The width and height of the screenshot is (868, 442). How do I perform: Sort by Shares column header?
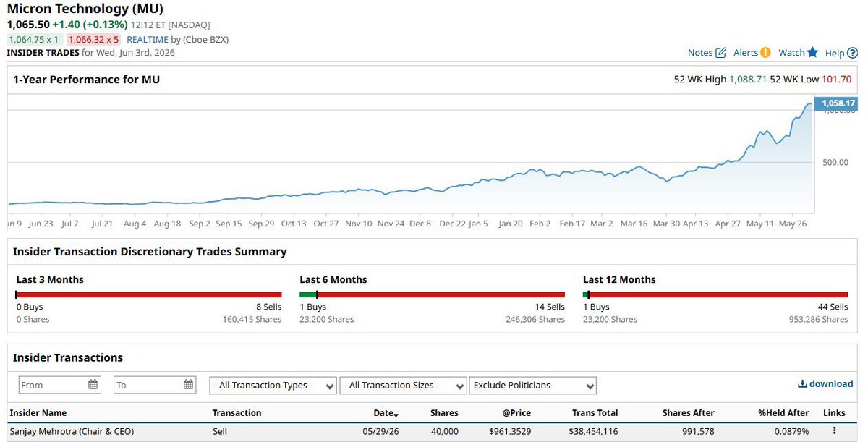[x=444, y=413]
